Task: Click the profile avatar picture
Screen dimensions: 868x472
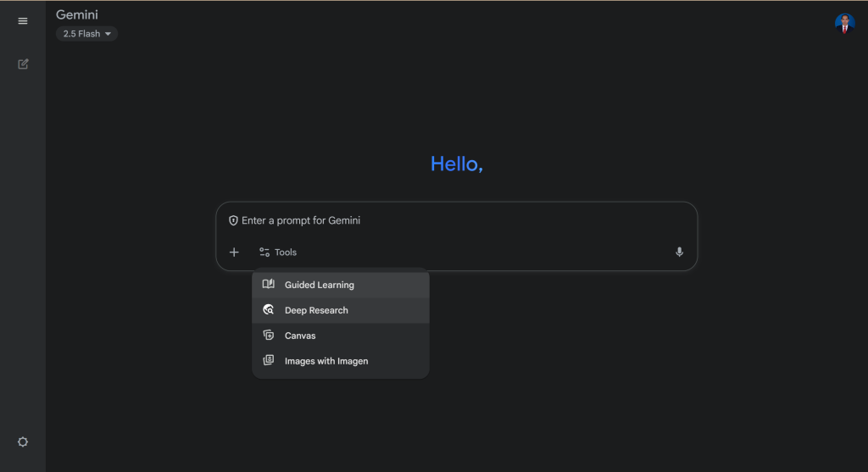Action: coord(845,24)
